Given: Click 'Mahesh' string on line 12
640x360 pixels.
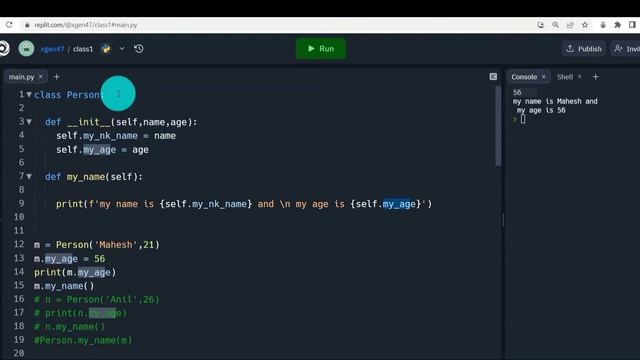Looking at the screenshot, I should tap(116, 245).
